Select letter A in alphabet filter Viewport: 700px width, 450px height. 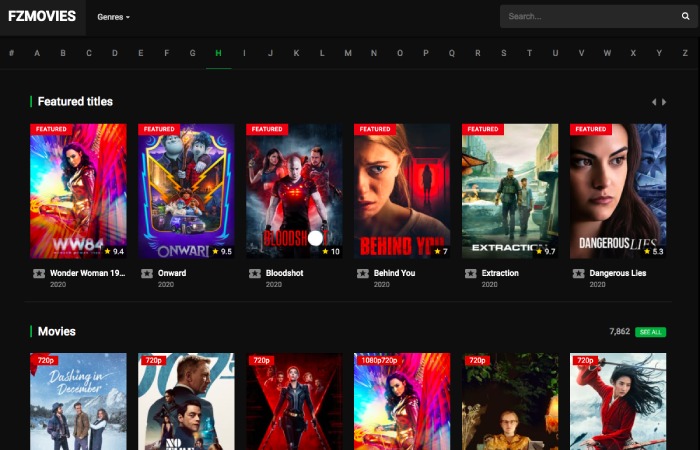point(37,53)
